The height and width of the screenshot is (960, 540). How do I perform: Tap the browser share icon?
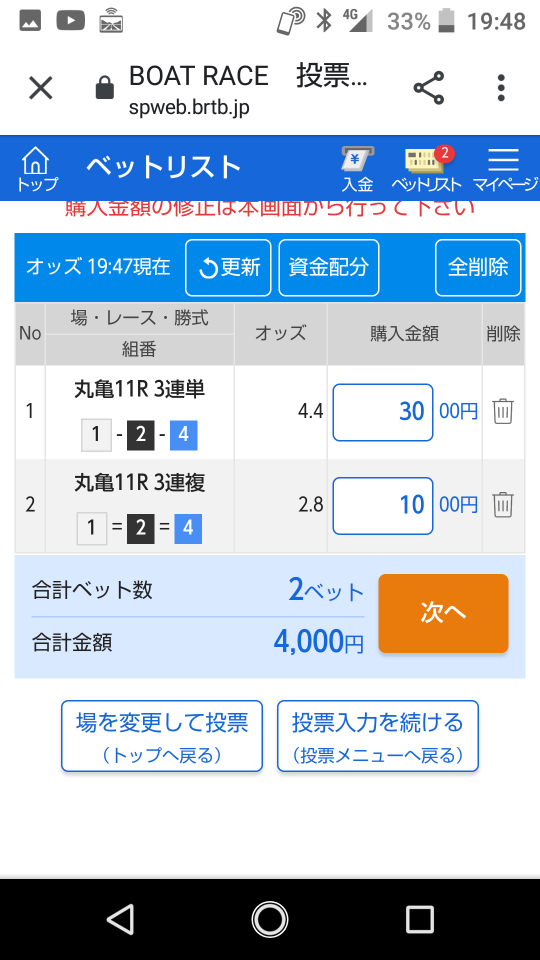429,88
